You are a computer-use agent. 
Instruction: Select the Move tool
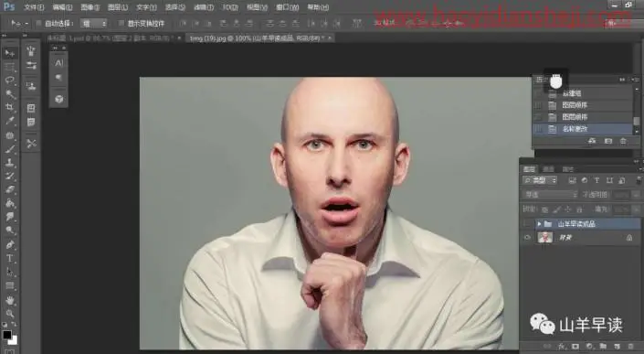(x=9, y=53)
